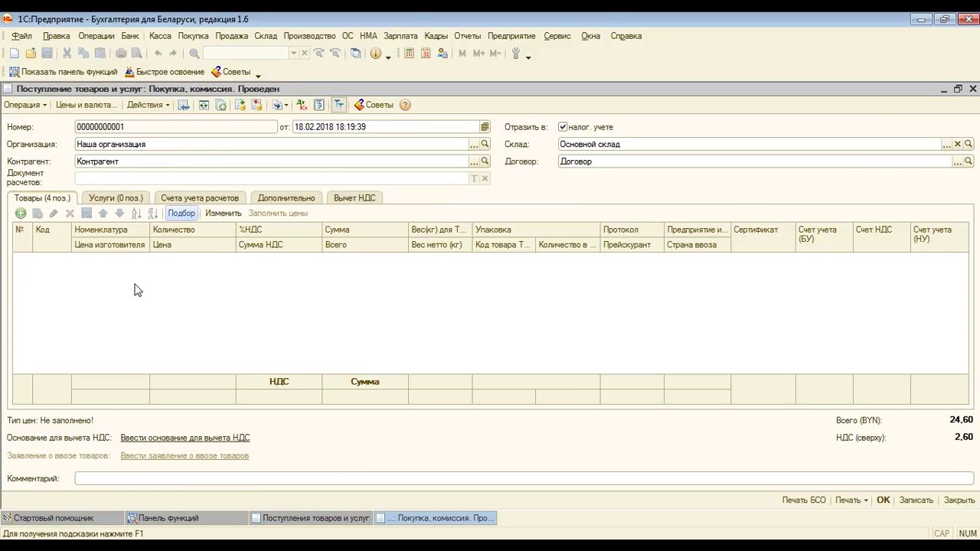Click the Undo arrow icon
Viewport: 980px width, 551px height.
[158, 54]
